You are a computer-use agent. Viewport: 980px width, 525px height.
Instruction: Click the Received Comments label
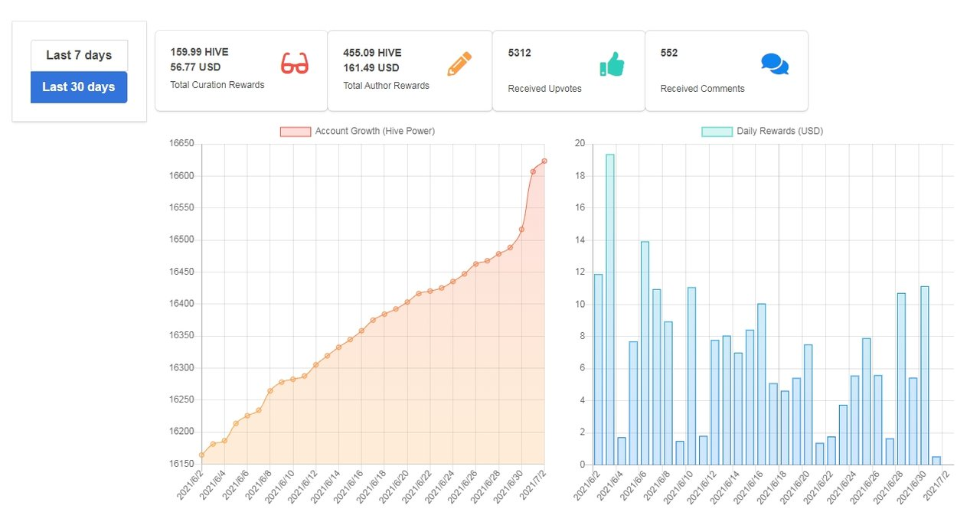(703, 89)
